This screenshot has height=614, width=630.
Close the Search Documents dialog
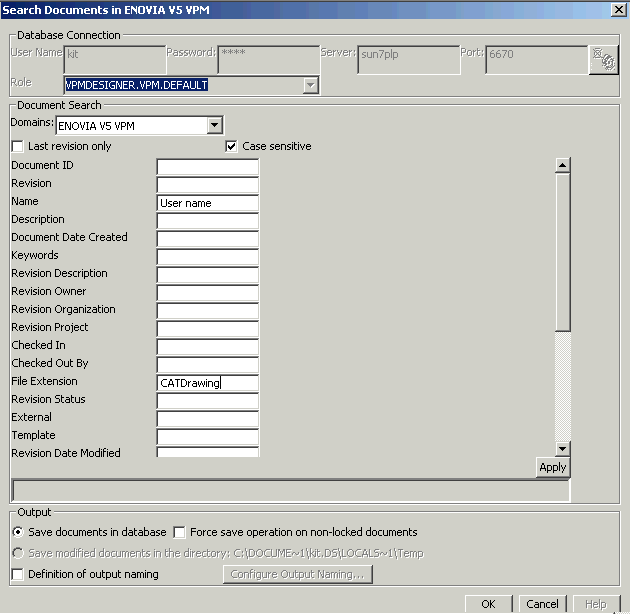pos(617,10)
